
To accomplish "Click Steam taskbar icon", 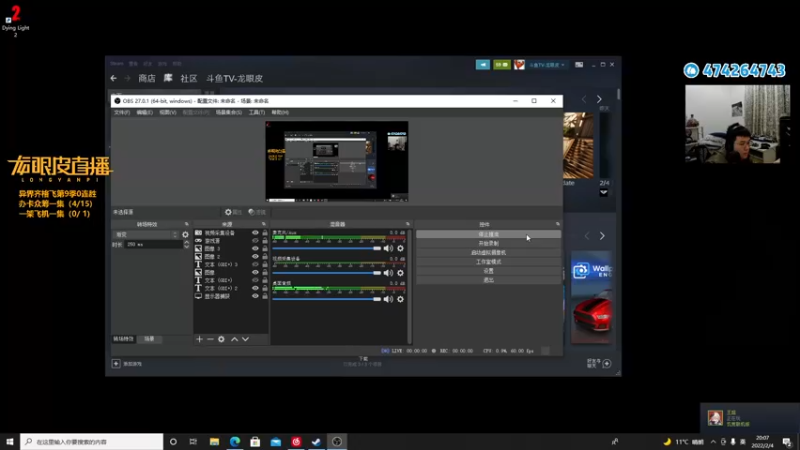I will pyautogui.click(x=316, y=442).
